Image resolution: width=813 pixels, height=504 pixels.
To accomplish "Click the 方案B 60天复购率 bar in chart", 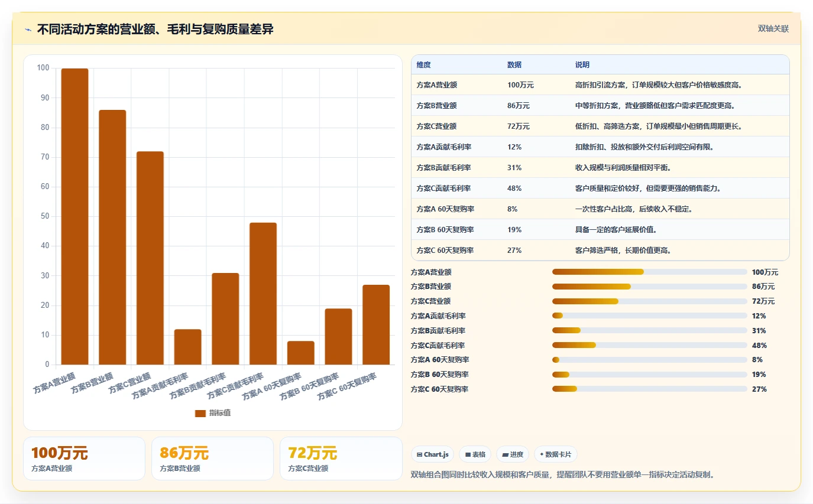I will click(338, 336).
